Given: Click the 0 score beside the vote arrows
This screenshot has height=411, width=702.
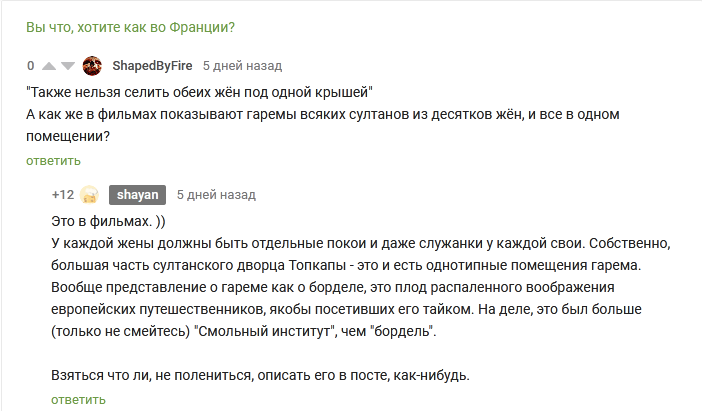Looking at the screenshot, I should point(31,66).
